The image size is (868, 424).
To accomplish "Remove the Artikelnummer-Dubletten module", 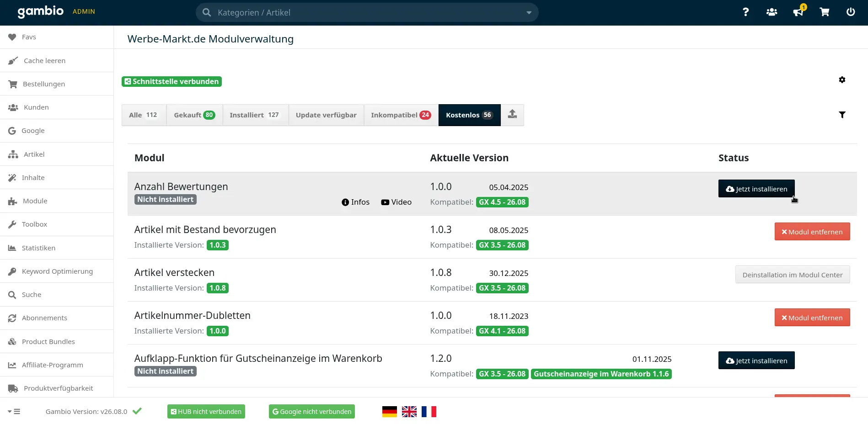I will click(812, 318).
